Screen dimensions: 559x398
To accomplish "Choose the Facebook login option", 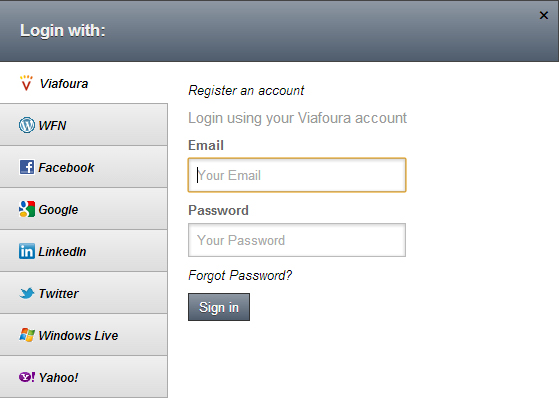I will [x=83, y=167].
